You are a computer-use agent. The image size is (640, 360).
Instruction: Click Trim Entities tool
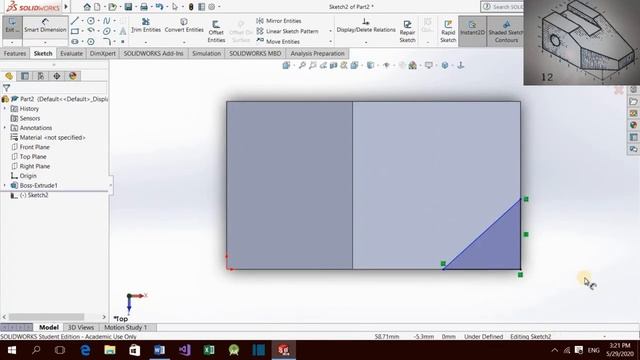tap(146, 25)
